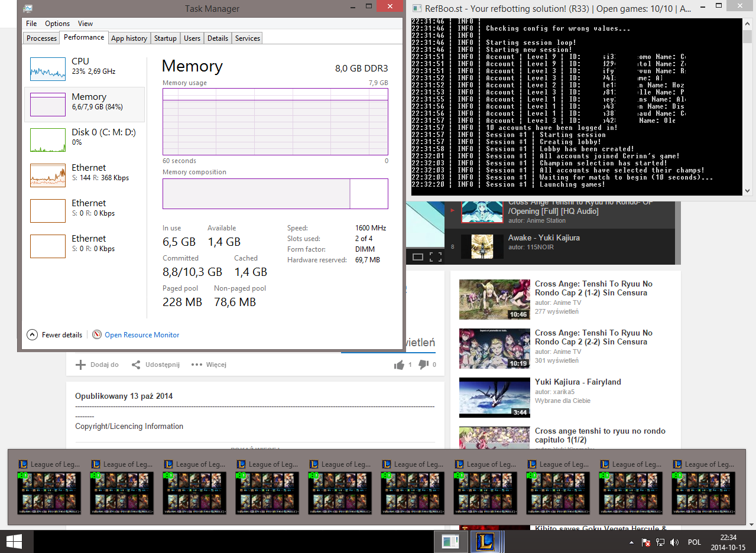Click POL language indicator in taskbar
The width and height of the screenshot is (756, 553).
pos(695,542)
